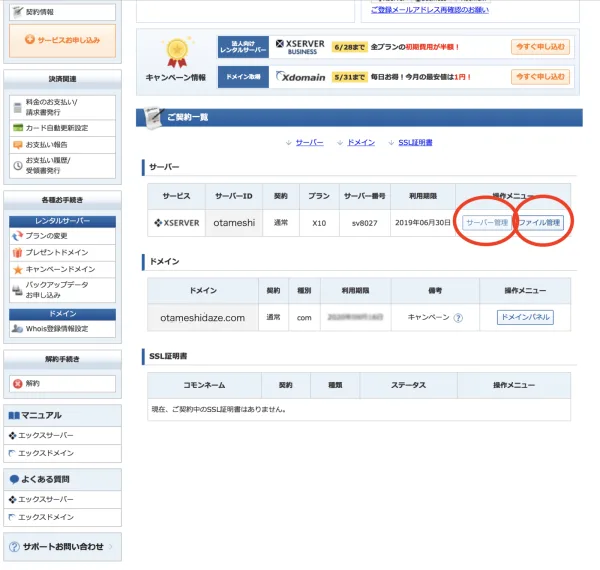Click the star icon for キャンペーンドメイン
Image resolution: width=600 pixels, height=570 pixels.
pyautogui.click(x=18, y=270)
